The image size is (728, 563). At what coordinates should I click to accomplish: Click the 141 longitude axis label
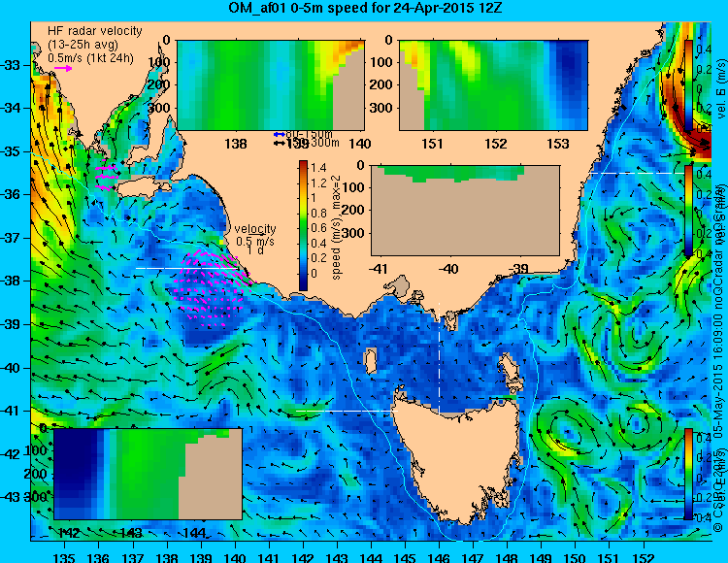tap(268, 557)
